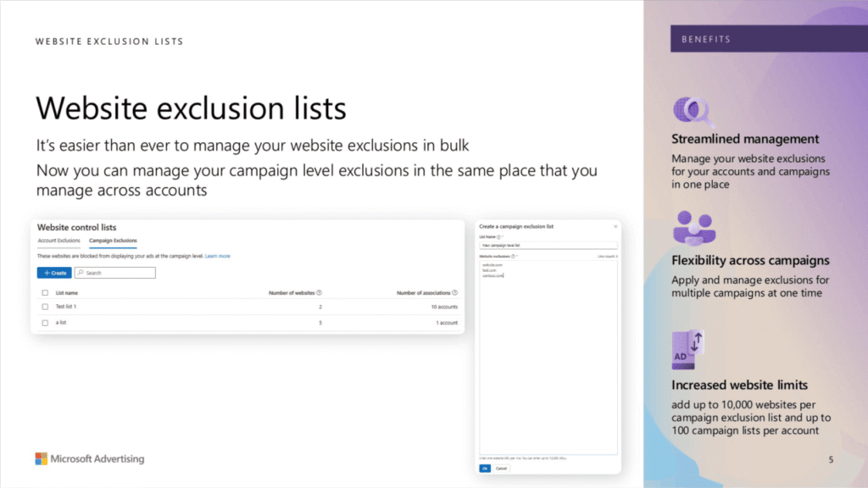Click the Create button

(x=53, y=272)
